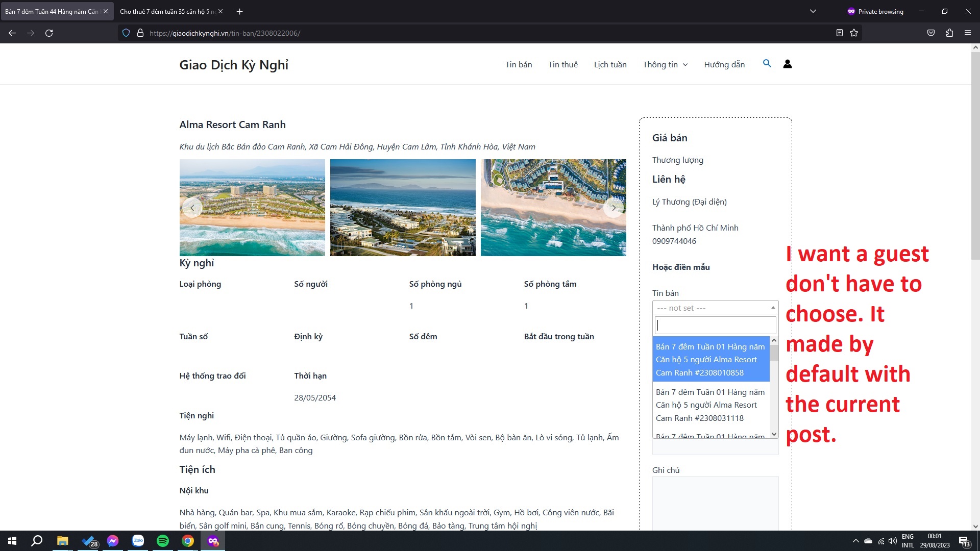This screenshot has height=551, width=980.
Task: Go to Tin thuê in the navigation
Action: [563, 65]
